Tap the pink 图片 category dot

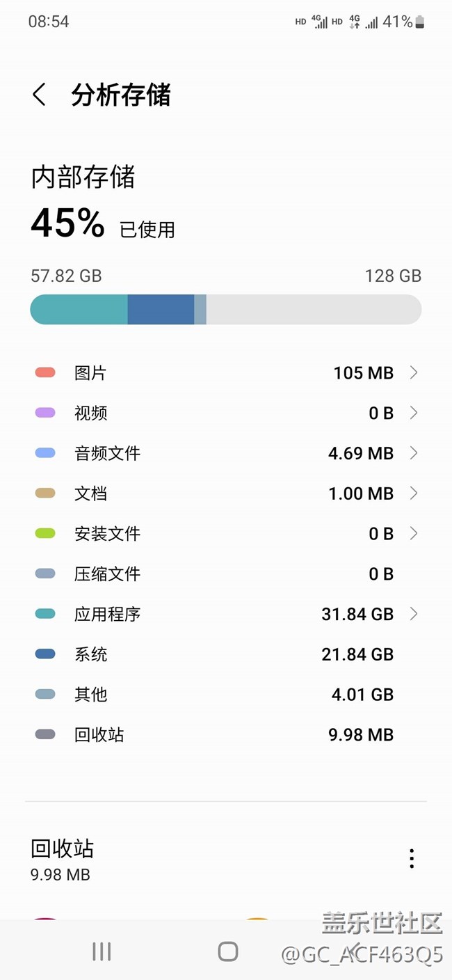pyautogui.click(x=45, y=372)
